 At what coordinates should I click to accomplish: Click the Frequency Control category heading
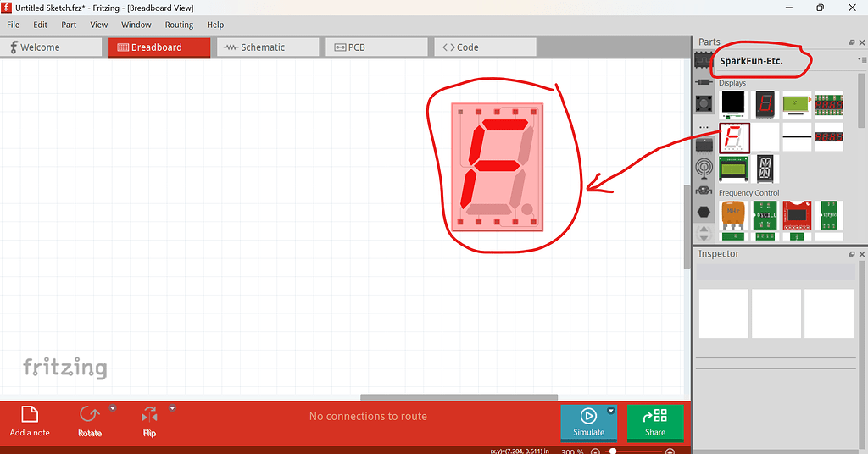coord(749,193)
